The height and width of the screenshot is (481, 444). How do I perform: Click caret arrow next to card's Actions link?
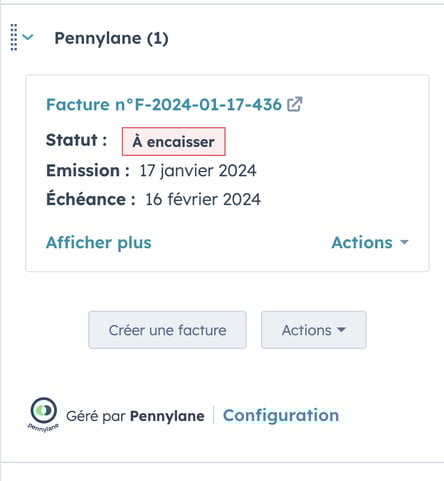click(404, 242)
